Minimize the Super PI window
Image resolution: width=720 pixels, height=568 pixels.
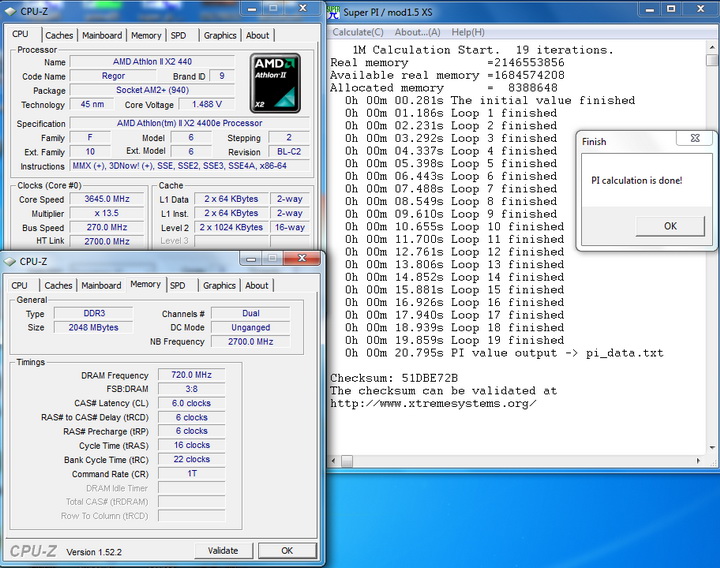(649, 9)
